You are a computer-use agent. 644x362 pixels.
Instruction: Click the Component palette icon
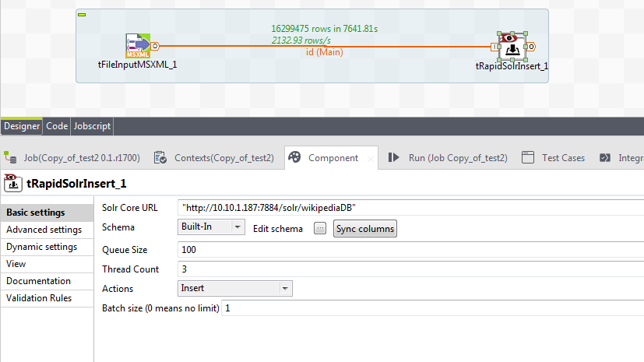(x=294, y=157)
